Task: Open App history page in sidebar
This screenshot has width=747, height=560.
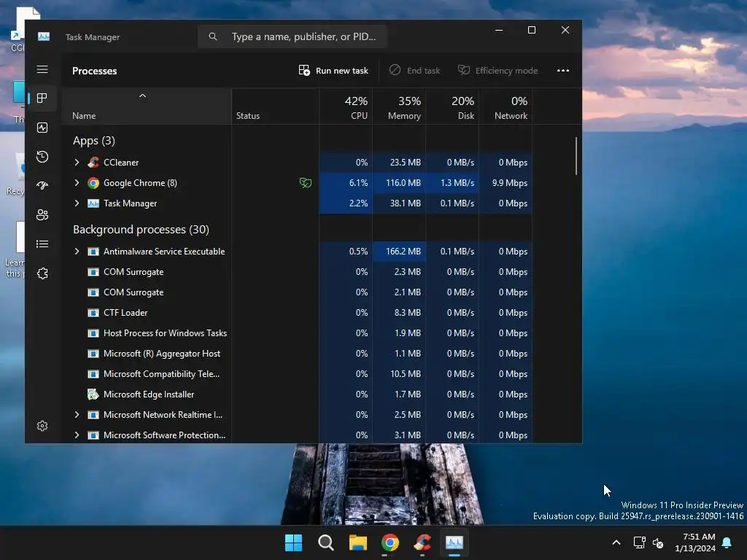Action: (x=42, y=157)
